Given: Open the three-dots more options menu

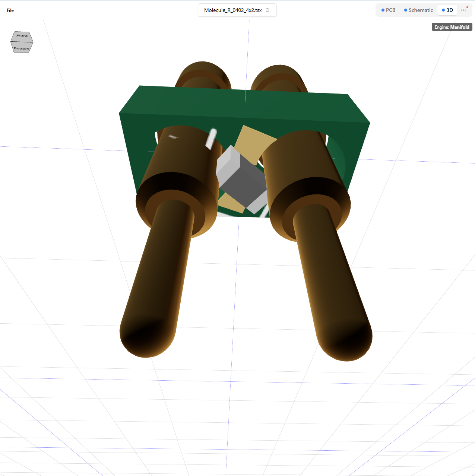Looking at the screenshot, I should pos(463,10).
